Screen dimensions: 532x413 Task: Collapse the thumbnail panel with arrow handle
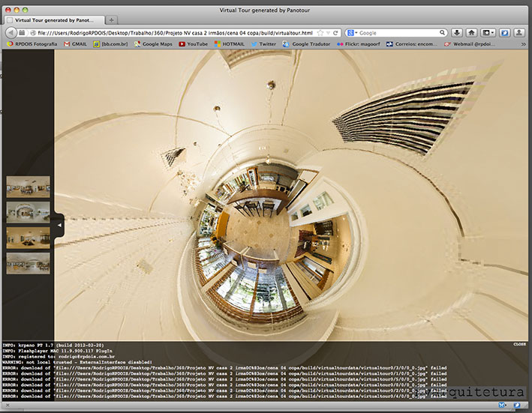(x=59, y=223)
